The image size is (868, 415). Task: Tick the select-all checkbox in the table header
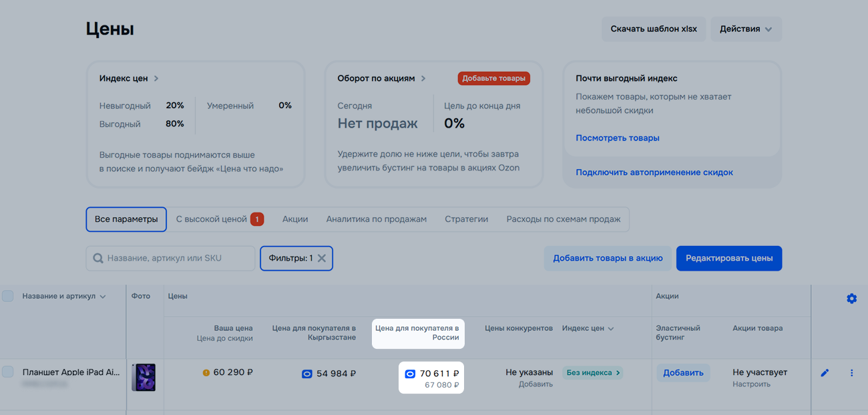click(8, 296)
